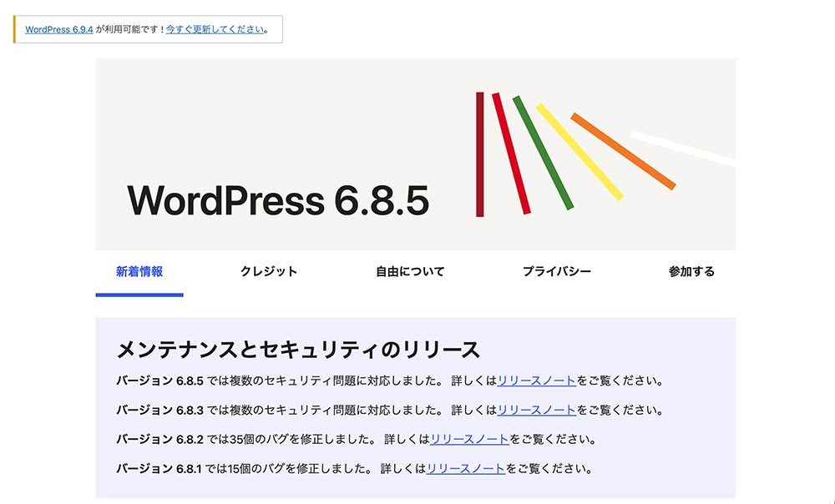Image resolution: width=835 pixels, height=504 pixels.
Task: Click the orange bar in banner graphic
Action: pos(622,150)
